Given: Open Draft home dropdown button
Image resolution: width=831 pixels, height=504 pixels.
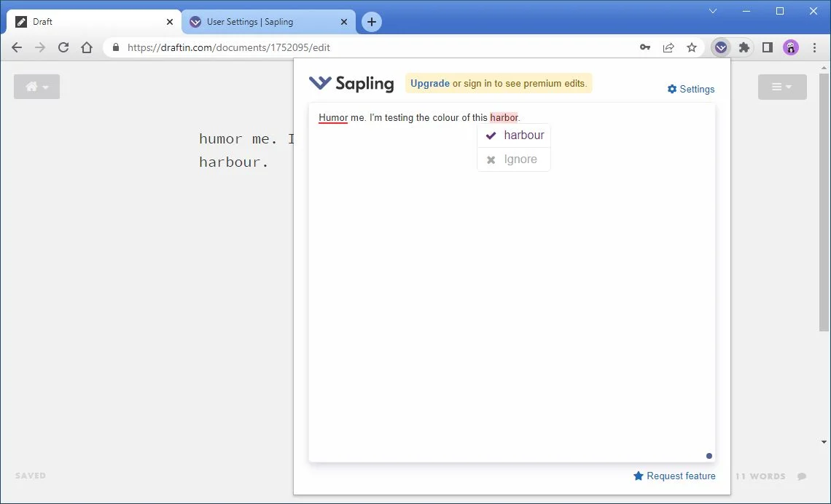Looking at the screenshot, I should [36, 87].
